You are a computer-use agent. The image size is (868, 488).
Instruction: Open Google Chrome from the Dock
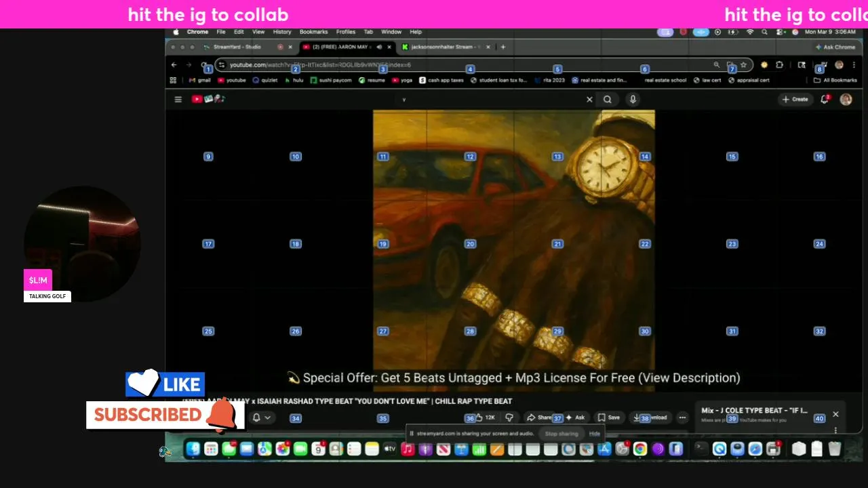click(639, 449)
